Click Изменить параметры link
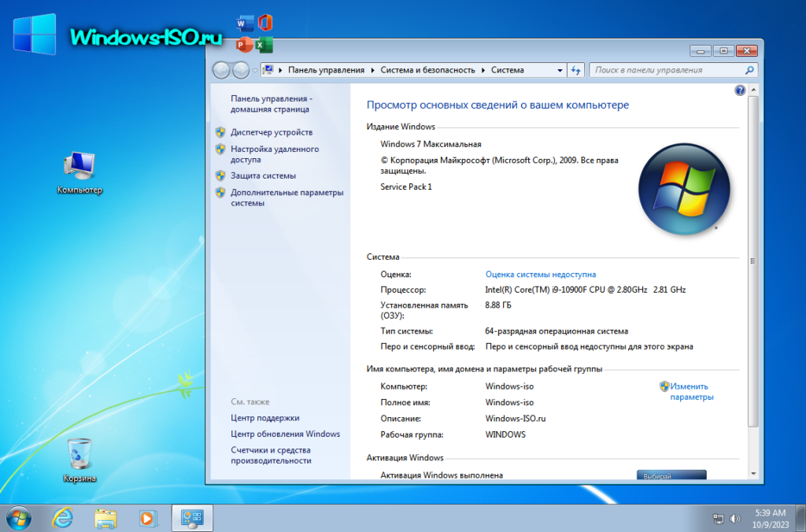806x532 pixels. (x=691, y=391)
